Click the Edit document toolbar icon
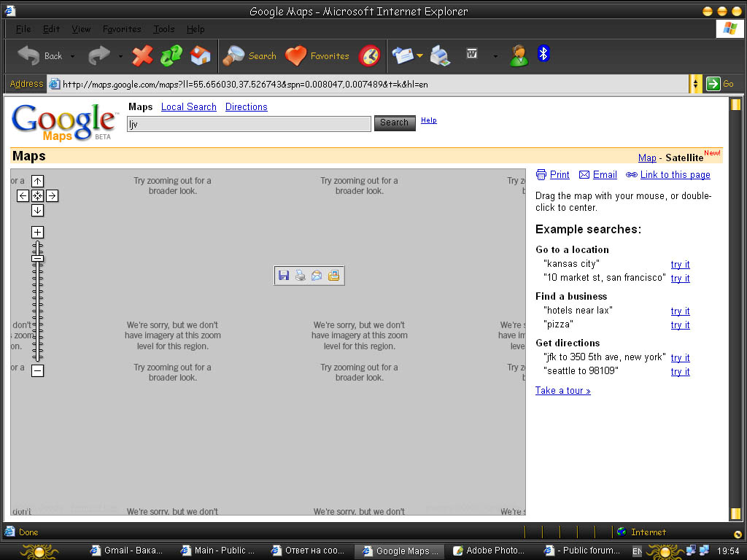The image size is (747, 560). point(472,53)
